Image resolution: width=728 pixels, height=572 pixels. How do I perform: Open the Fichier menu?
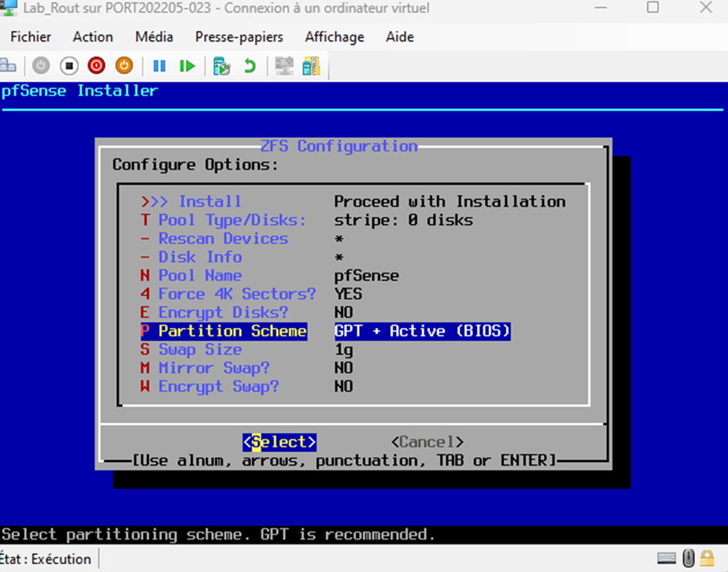point(31,37)
